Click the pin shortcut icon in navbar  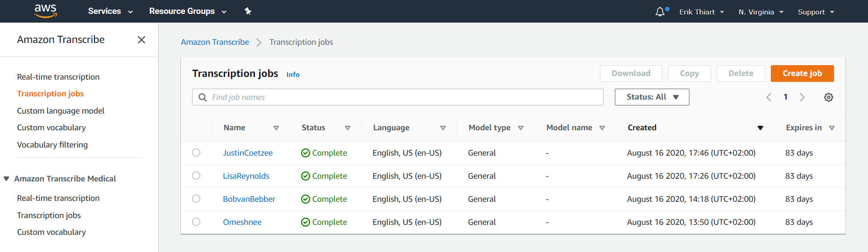(x=248, y=11)
